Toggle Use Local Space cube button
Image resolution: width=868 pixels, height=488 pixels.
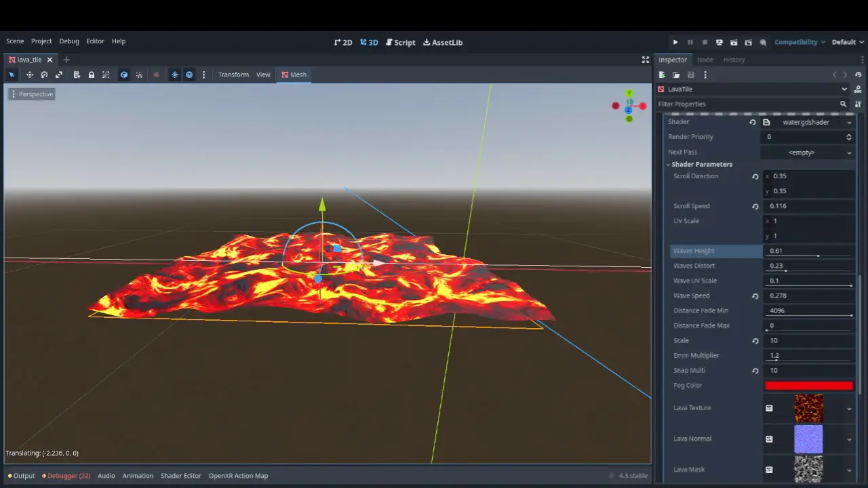pos(124,75)
